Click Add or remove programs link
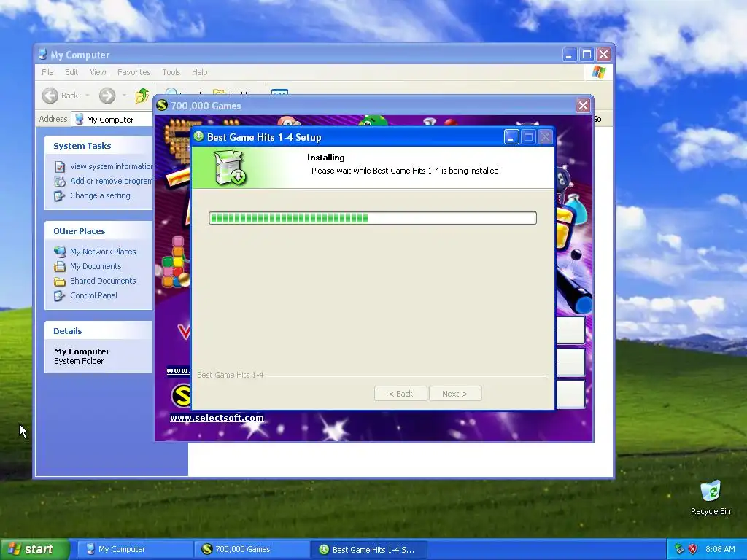747x560 pixels. coord(112,181)
